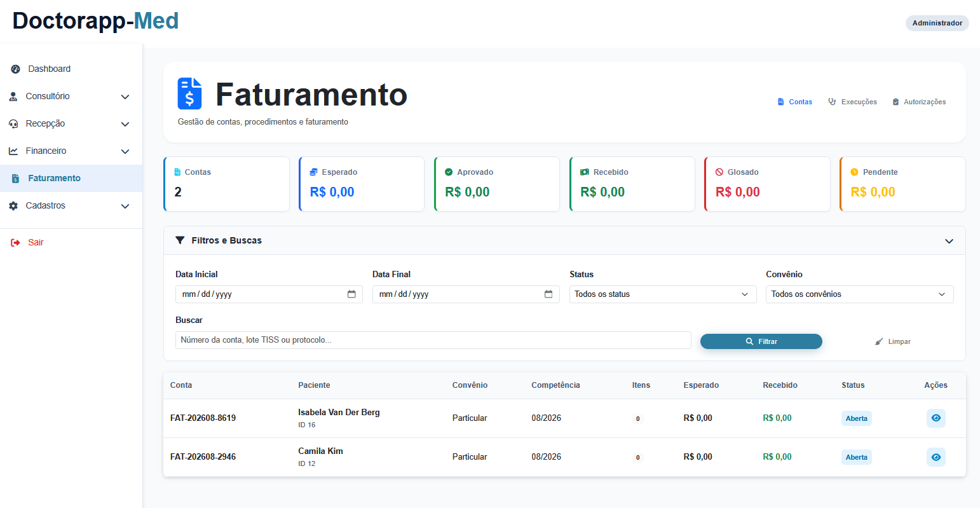Click the Filtrar button

coord(761,341)
